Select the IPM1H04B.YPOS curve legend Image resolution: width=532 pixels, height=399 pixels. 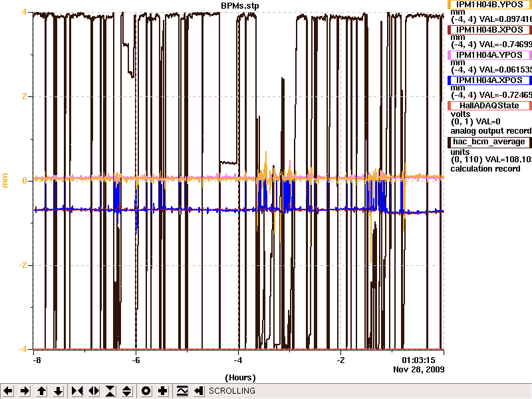(489, 5)
